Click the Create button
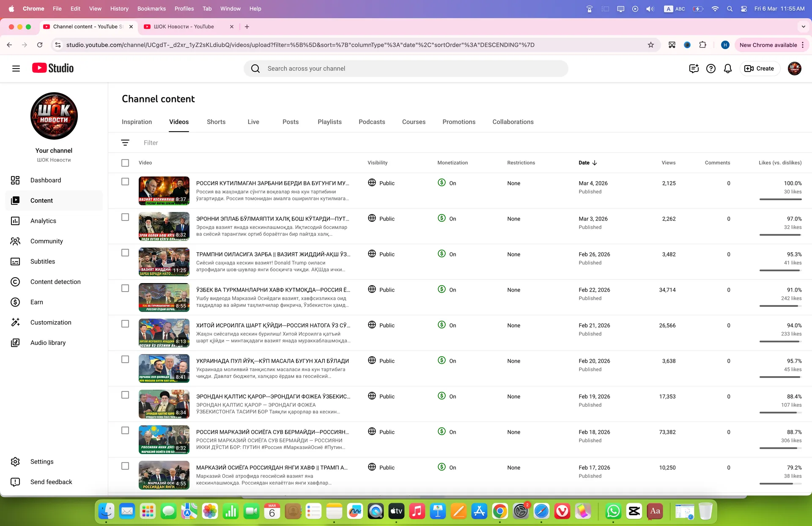This screenshot has height=526, width=812. [760, 69]
